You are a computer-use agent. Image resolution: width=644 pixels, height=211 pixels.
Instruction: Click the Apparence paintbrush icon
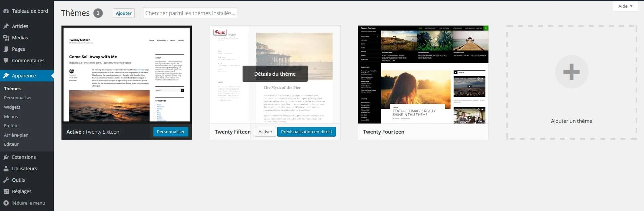[x=6, y=76]
